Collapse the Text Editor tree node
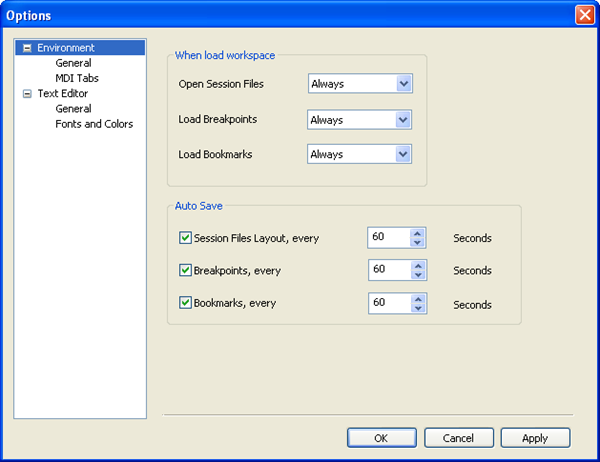Image resolution: width=600 pixels, height=462 pixels. pyautogui.click(x=27, y=94)
